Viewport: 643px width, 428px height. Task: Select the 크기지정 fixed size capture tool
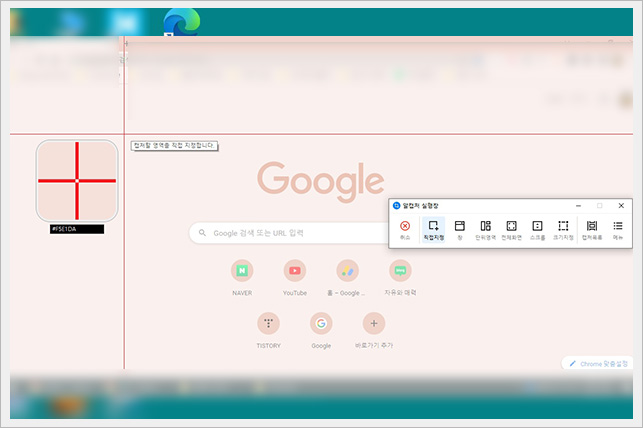click(x=563, y=230)
